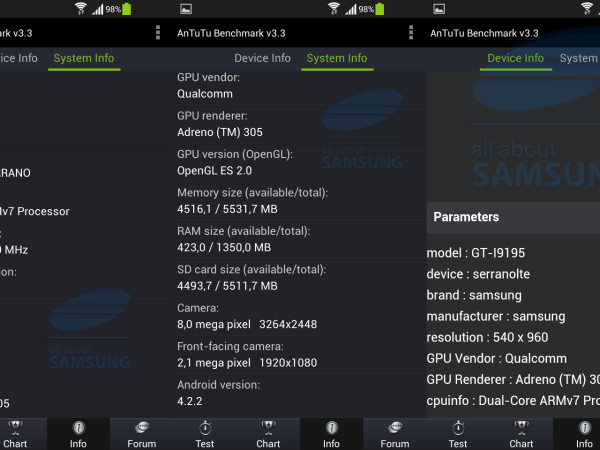Tap AnTuTu Benchmark v3.3 title in right screenshot
The height and width of the screenshot is (450, 600).
click(484, 33)
